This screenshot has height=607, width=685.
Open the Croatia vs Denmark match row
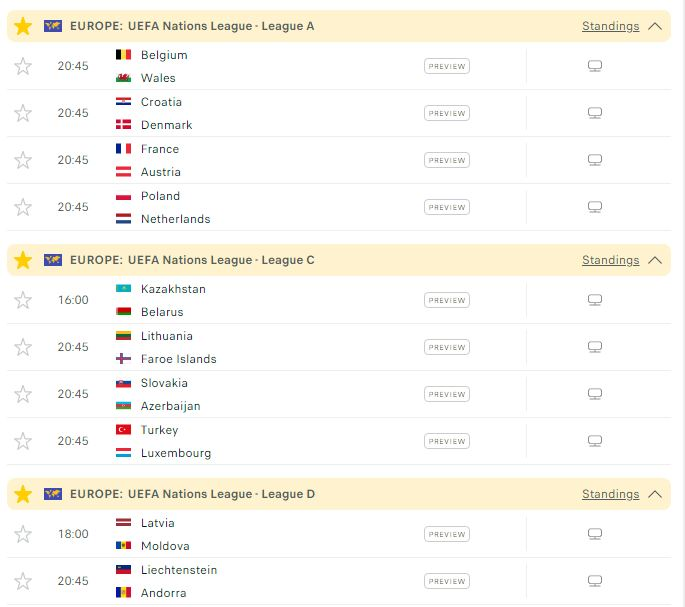click(339, 113)
